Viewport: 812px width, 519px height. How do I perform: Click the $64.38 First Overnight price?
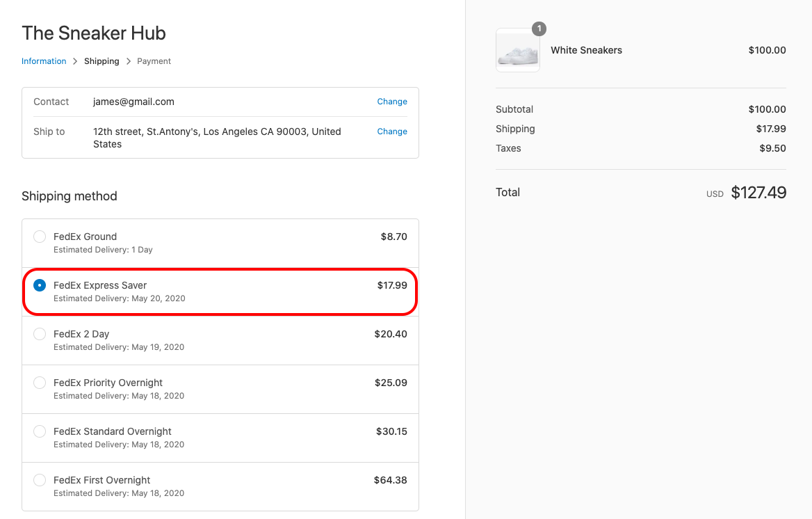click(x=391, y=481)
